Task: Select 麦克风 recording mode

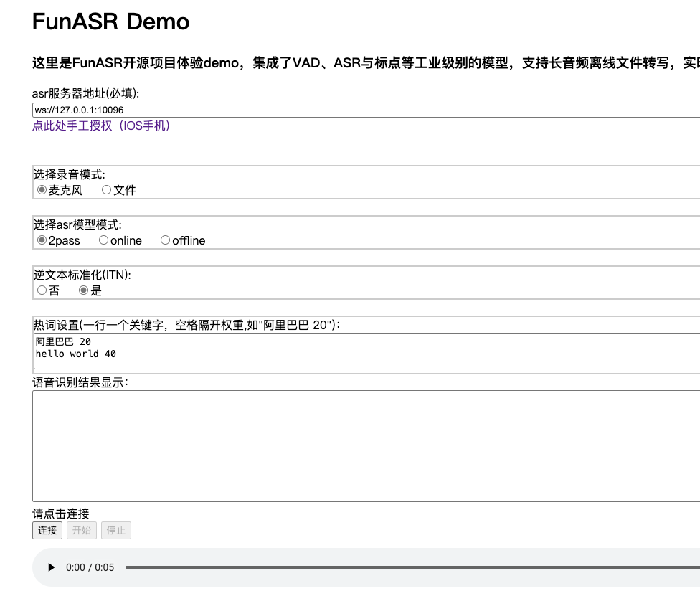Action: (42, 190)
